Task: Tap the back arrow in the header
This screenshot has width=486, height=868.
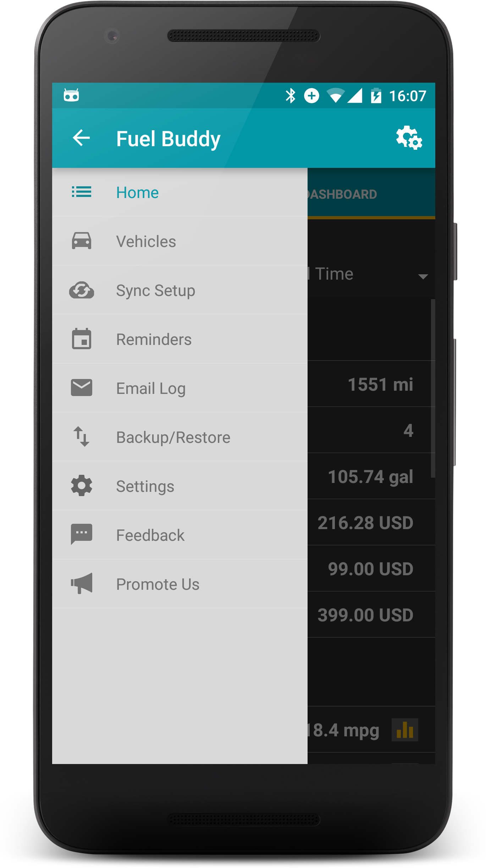Action: pyautogui.click(x=81, y=138)
